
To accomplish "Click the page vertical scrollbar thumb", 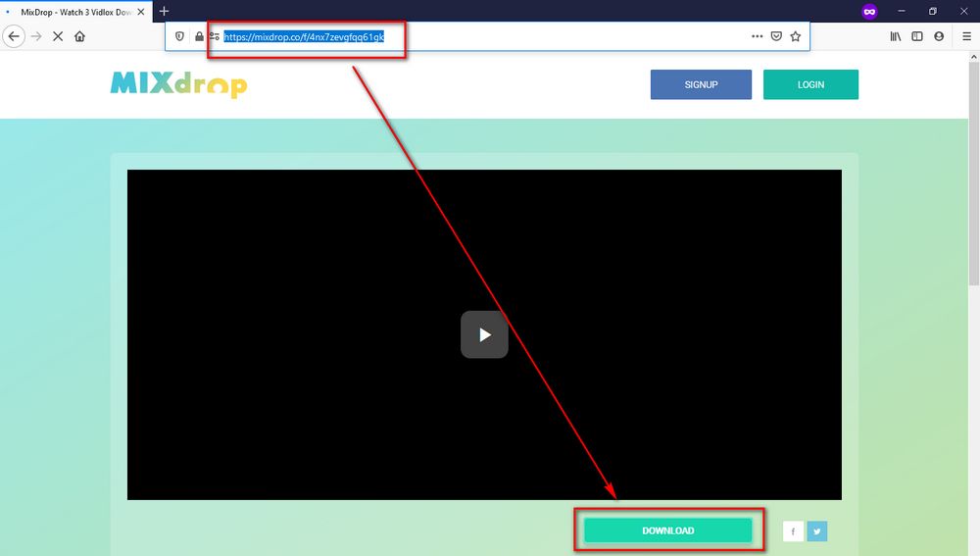I will click(x=974, y=174).
